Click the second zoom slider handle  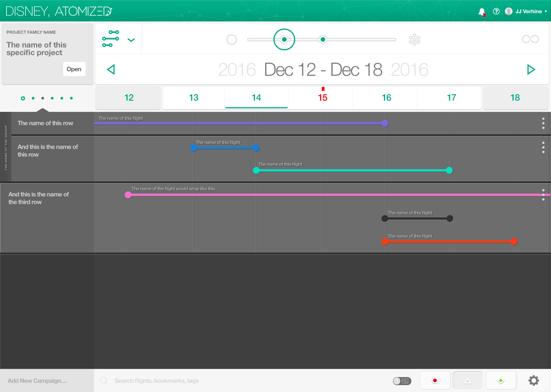323,39
